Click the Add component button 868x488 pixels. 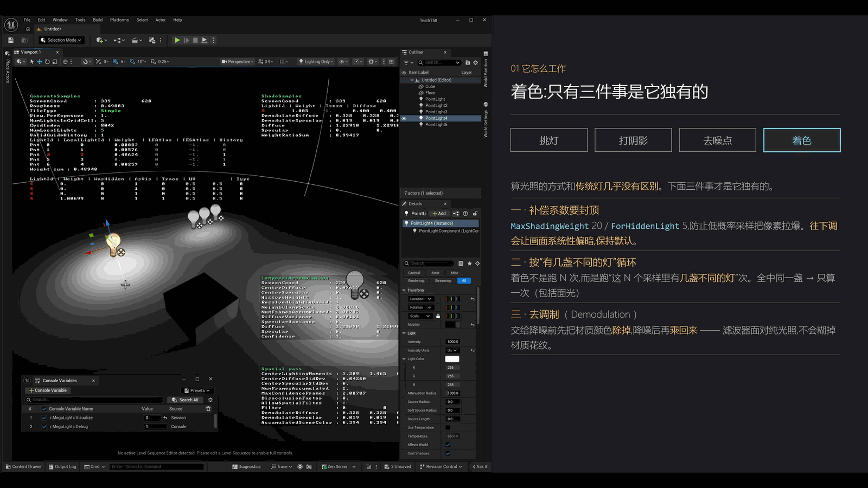(x=439, y=214)
